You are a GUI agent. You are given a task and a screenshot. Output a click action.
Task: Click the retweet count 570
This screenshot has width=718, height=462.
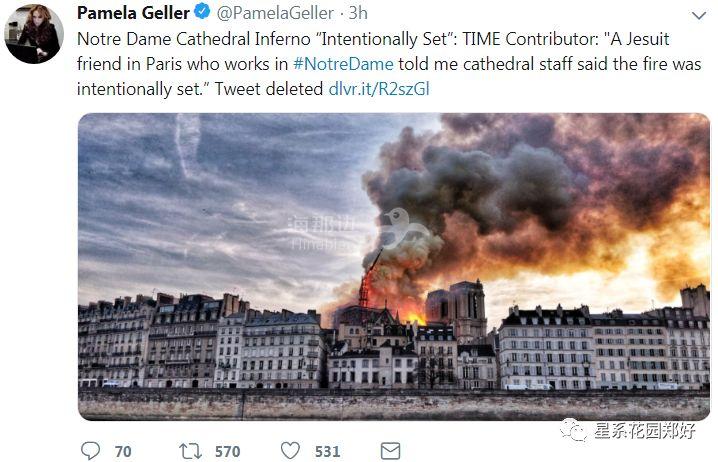[x=227, y=451]
